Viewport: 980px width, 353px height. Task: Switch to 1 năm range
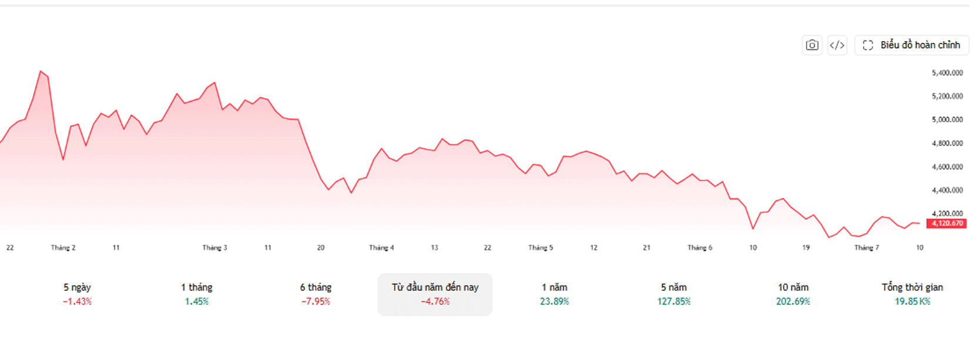[555, 294]
